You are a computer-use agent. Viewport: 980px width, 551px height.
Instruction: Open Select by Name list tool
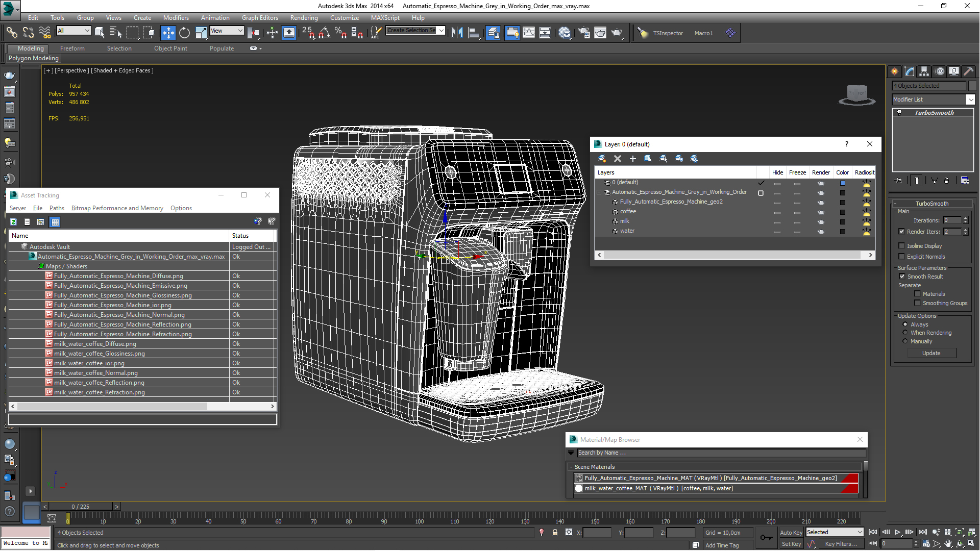click(116, 33)
